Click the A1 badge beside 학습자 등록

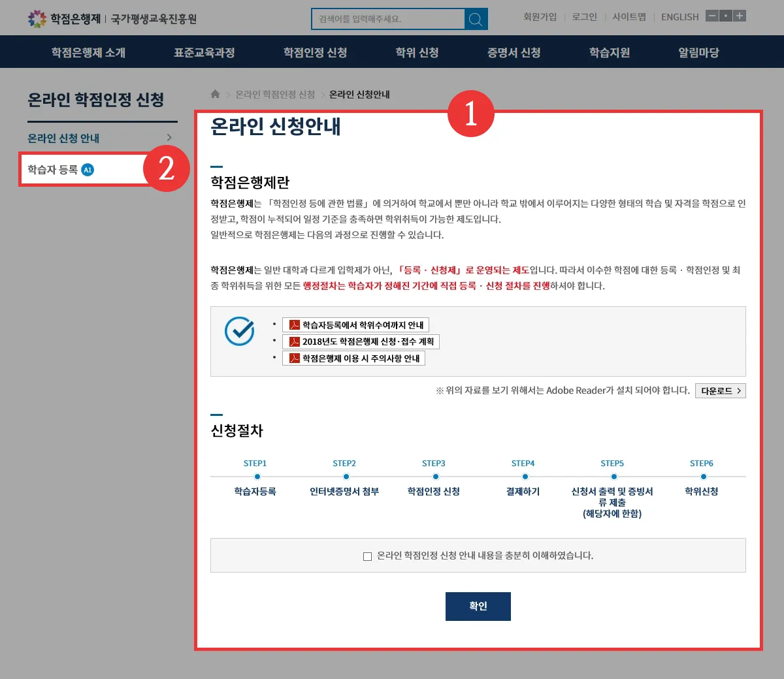pos(88,168)
